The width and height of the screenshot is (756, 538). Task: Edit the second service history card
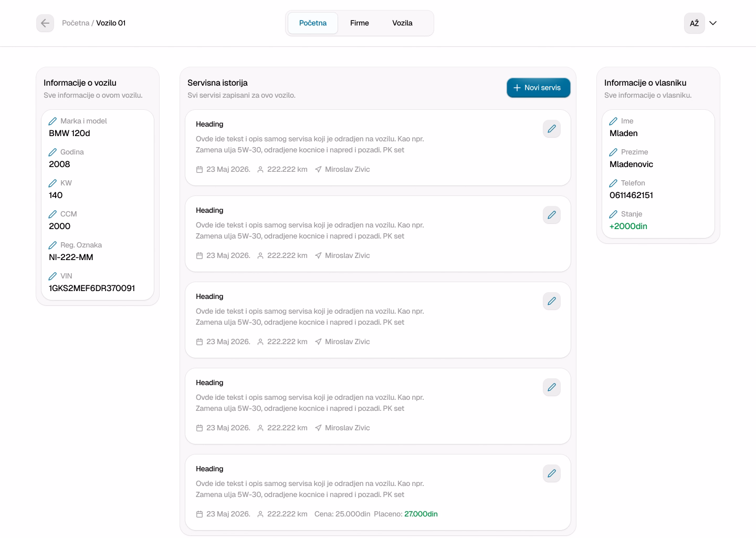tap(552, 215)
